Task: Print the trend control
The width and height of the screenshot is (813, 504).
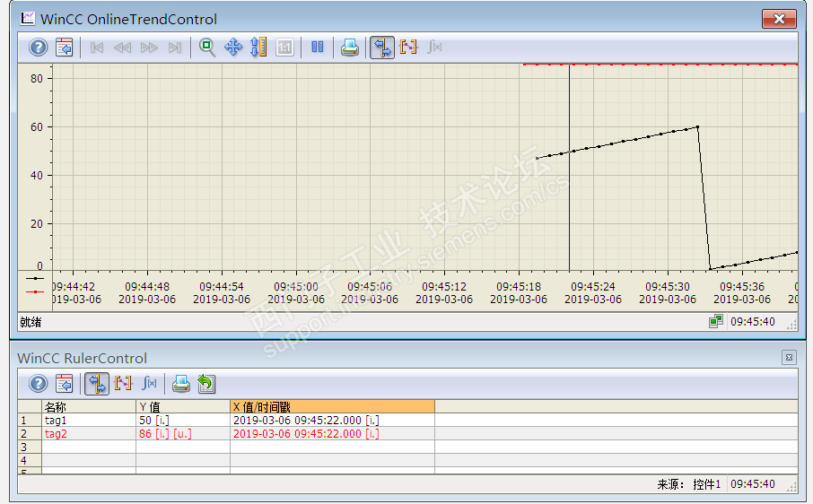Action: pyautogui.click(x=350, y=48)
